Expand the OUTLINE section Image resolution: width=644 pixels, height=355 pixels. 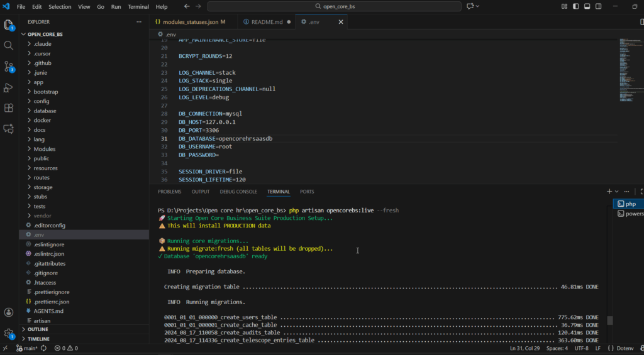(x=38, y=329)
